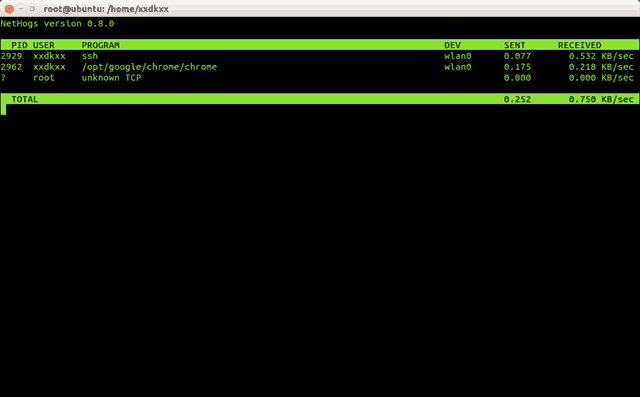This screenshot has height=397, width=640.
Task: Click user xxdkxx in ssh row
Action: pos(49,56)
